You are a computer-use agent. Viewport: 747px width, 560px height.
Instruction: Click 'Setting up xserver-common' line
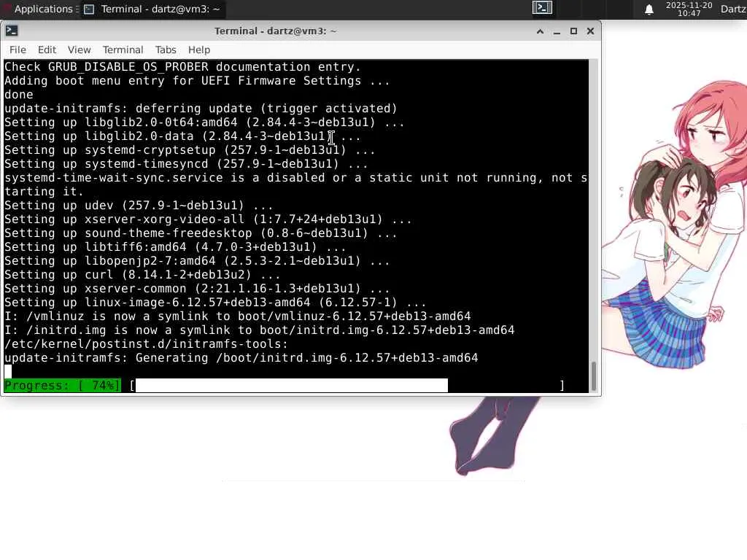click(x=197, y=289)
